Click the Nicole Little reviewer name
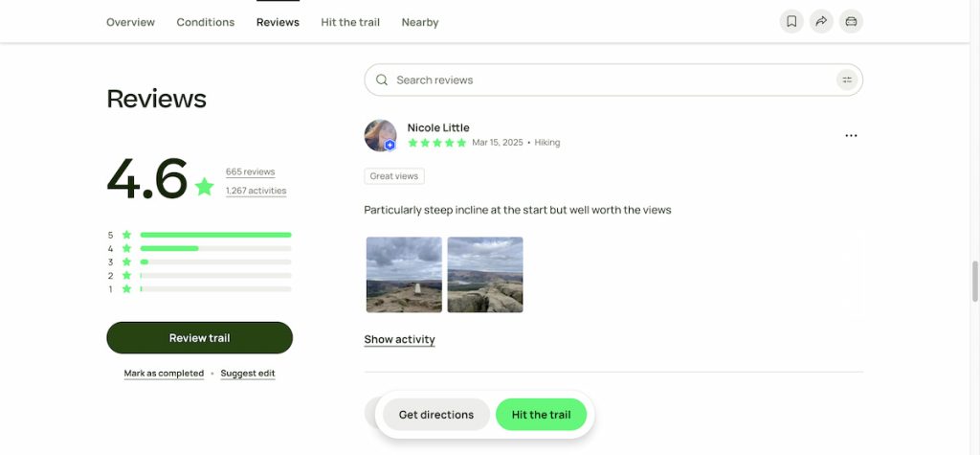Viewport: 980px width, 455px height. (438, 127)
